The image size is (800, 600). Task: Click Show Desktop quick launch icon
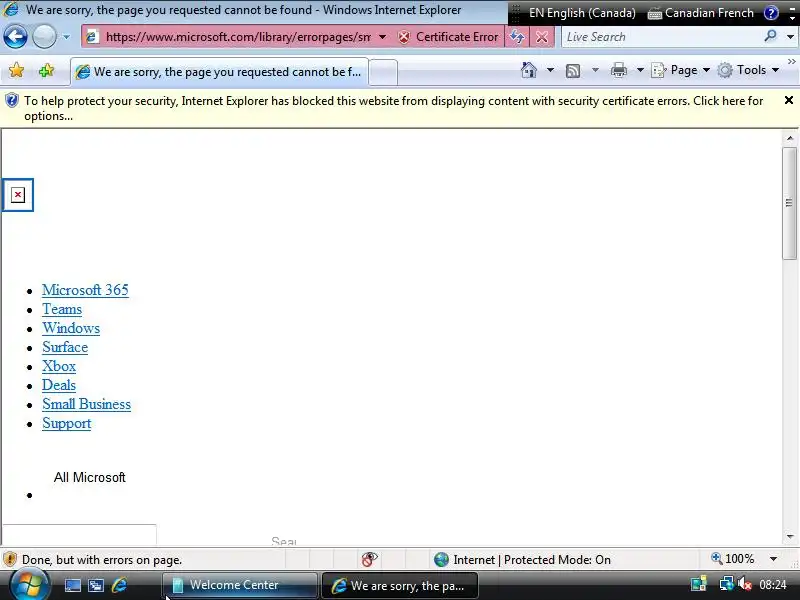point(72,585)
